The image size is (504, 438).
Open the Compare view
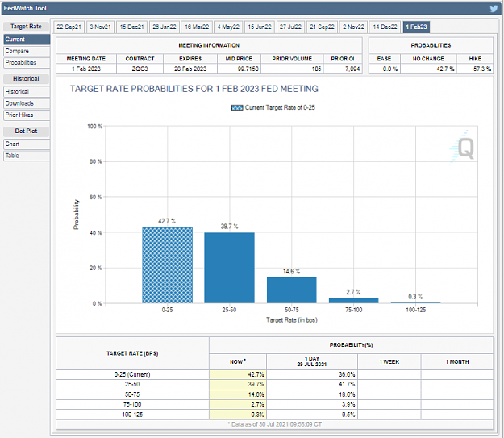[x=27, y=51]
